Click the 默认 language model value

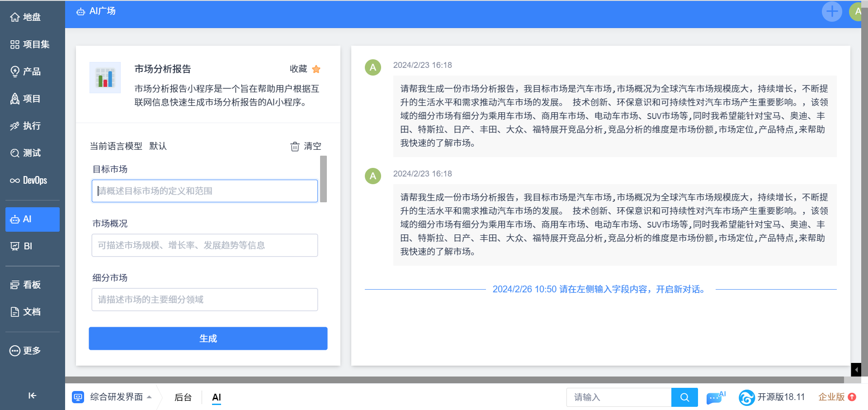158,146
